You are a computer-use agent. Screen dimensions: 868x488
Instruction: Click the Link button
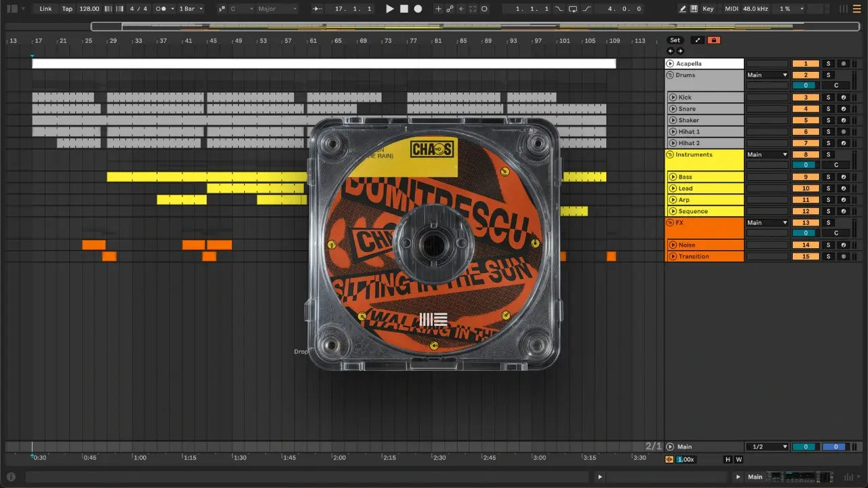(45, 9)
